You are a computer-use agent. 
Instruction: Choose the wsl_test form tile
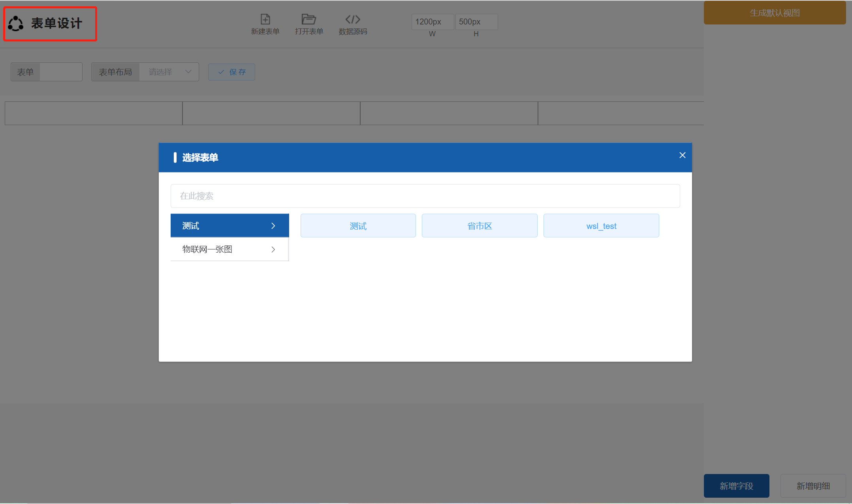[601, 226]
